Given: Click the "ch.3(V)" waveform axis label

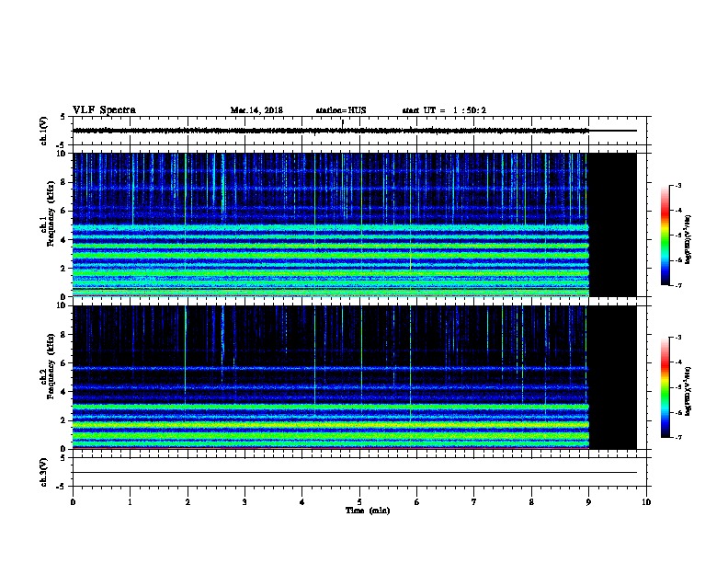Looking at the screenshot, I should click(x=43, y=472).
